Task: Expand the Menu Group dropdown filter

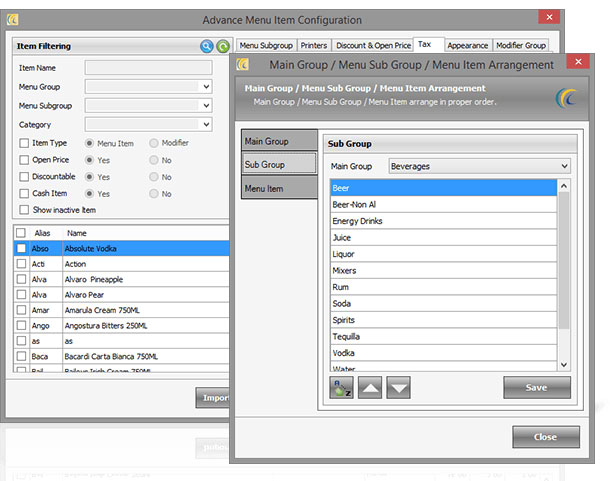Action: pos(206,87)
